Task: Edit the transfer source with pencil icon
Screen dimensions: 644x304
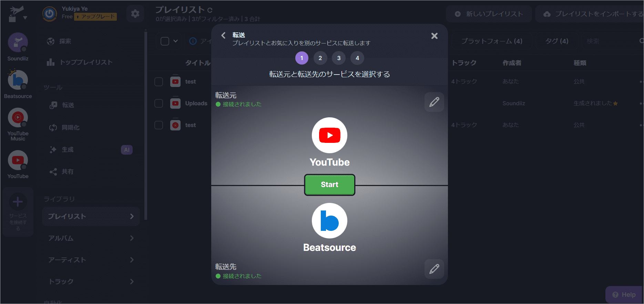Action: pos(434,102)
